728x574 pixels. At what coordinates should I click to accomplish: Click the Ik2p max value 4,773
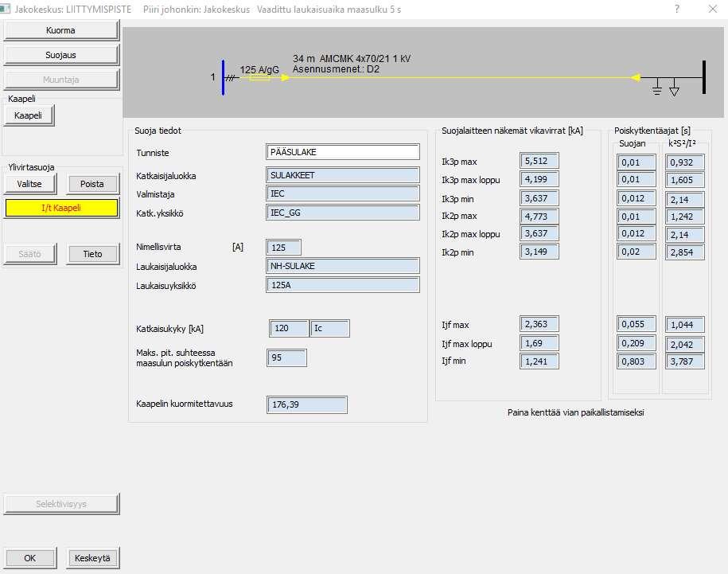(x=539, y=217)
